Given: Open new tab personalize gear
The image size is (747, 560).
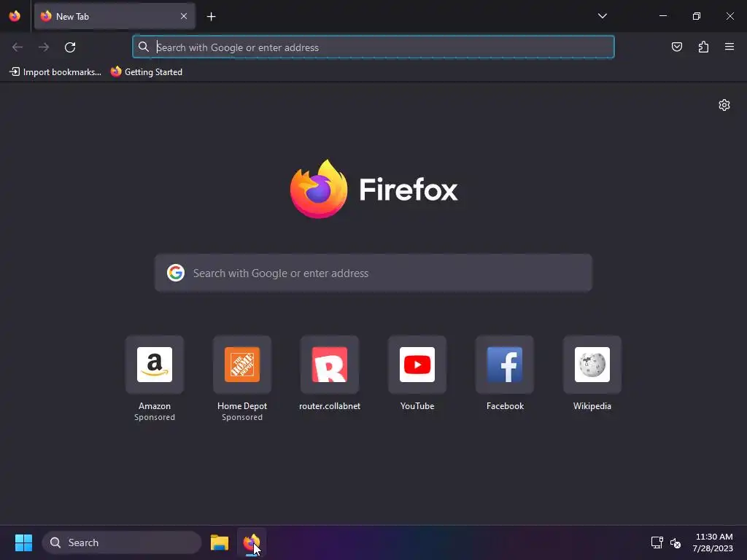Looking at the screenshot, I should [x=724, y=105].
